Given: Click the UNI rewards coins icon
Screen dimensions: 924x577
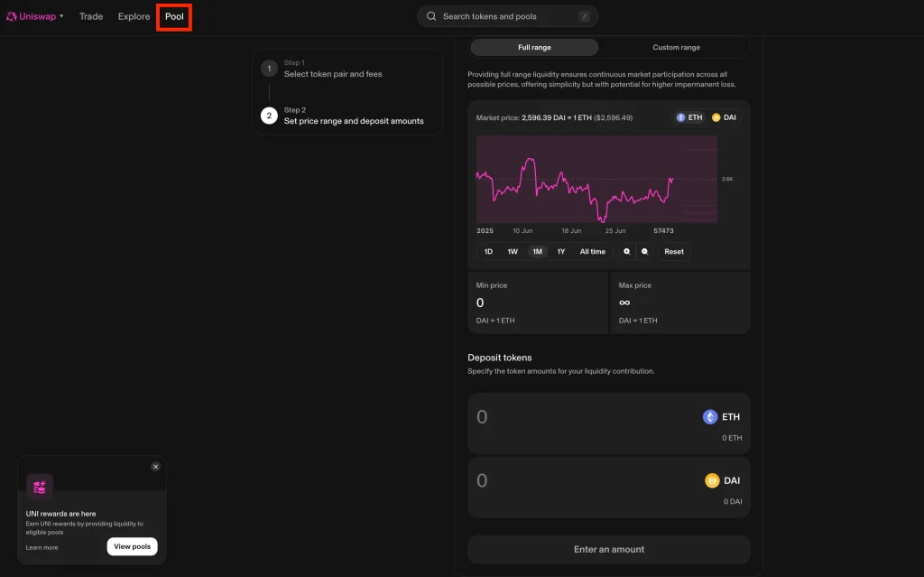Looking at the screenshot, I should pos(40,487).
